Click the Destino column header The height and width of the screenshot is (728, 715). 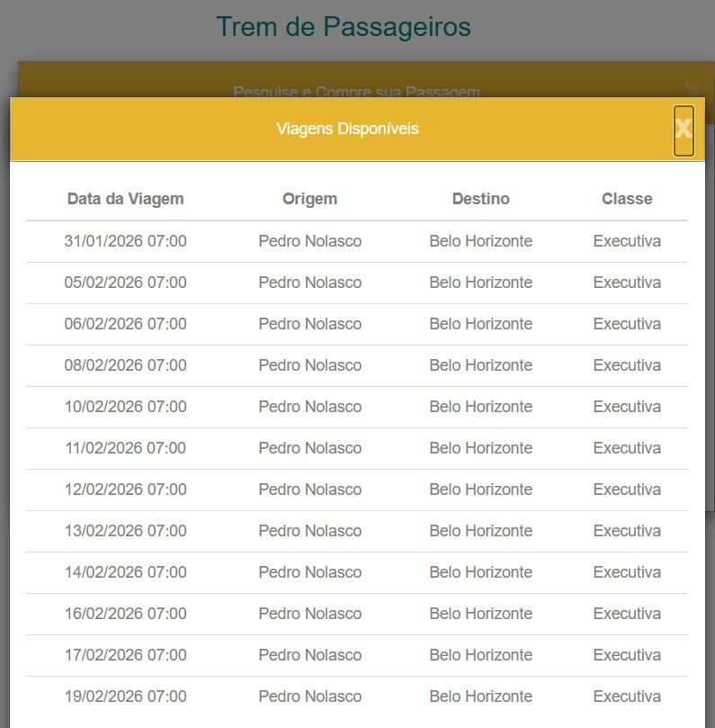[x=480, y=199]
